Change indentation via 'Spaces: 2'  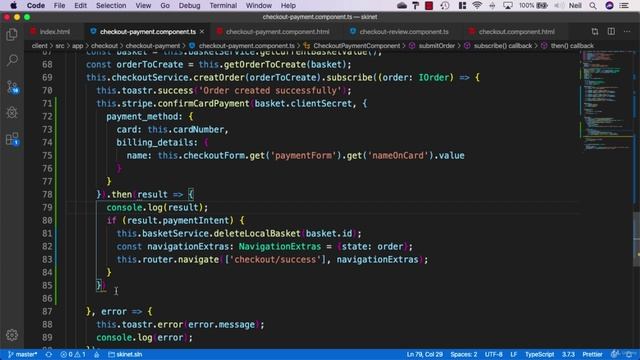pyautogui.click(x=464, y=354)
